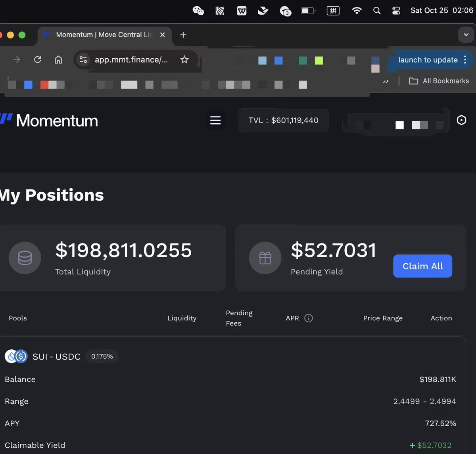476x454 pixels.
Task: Expand hidden bookmarks overflow chevron
Action: [x=386, y=81]
